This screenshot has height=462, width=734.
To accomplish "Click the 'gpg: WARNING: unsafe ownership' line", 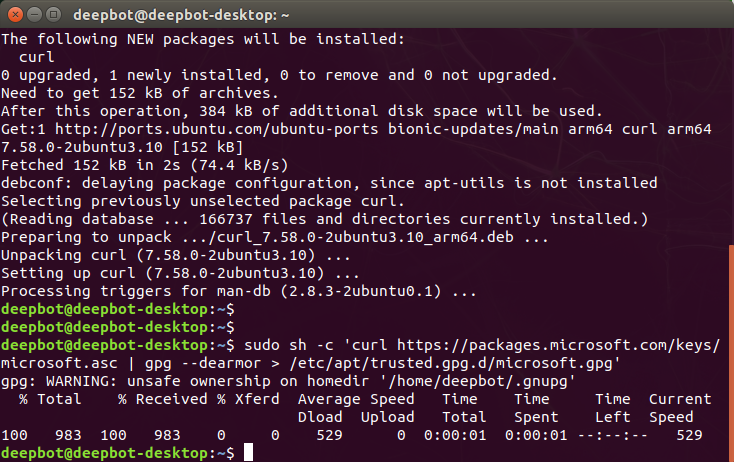I will (x=288, y=381).
